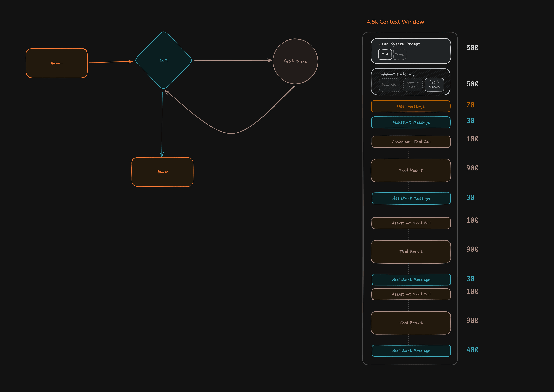The width and height of the screenshot is (554, 392).
Task: Click the 400 token count
Action: (472, 350)
